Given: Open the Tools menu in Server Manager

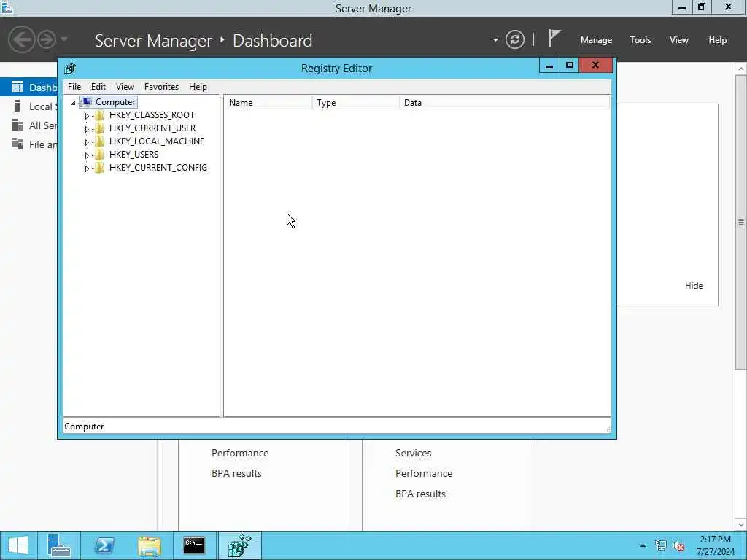Looking at the screenshot, I should pos(640,40).
